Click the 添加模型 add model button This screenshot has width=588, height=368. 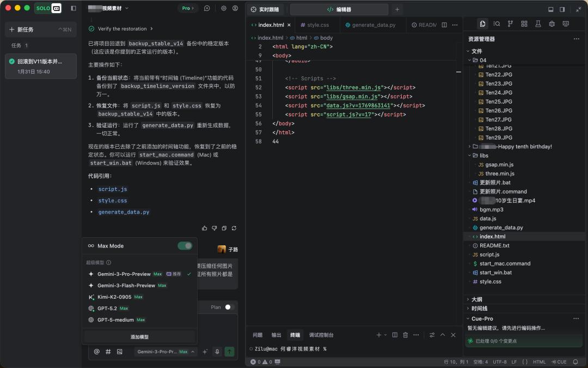tap(139, 337)
